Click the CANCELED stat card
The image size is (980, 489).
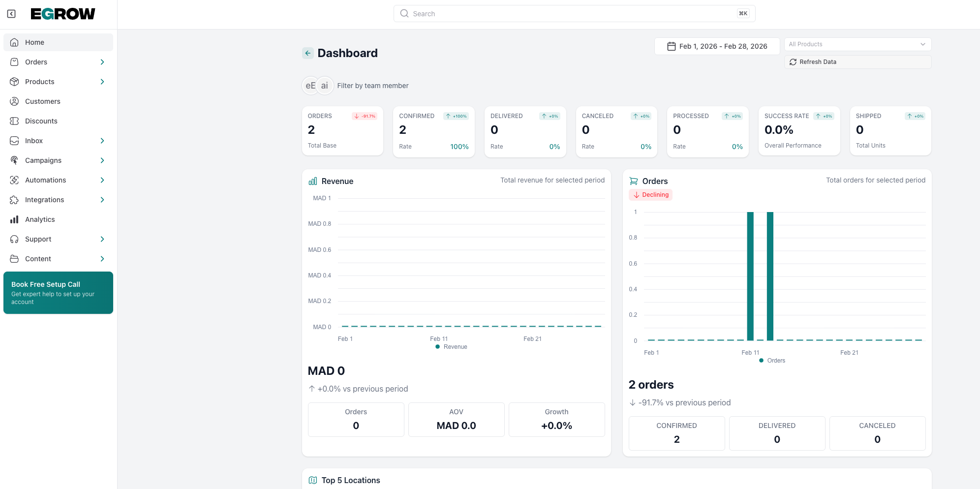click(x=616, y=132)
